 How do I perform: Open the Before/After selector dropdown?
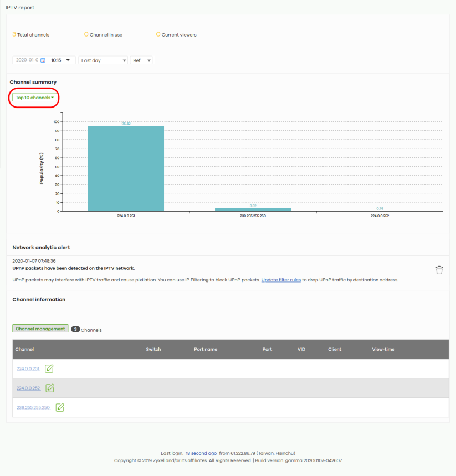141,60
